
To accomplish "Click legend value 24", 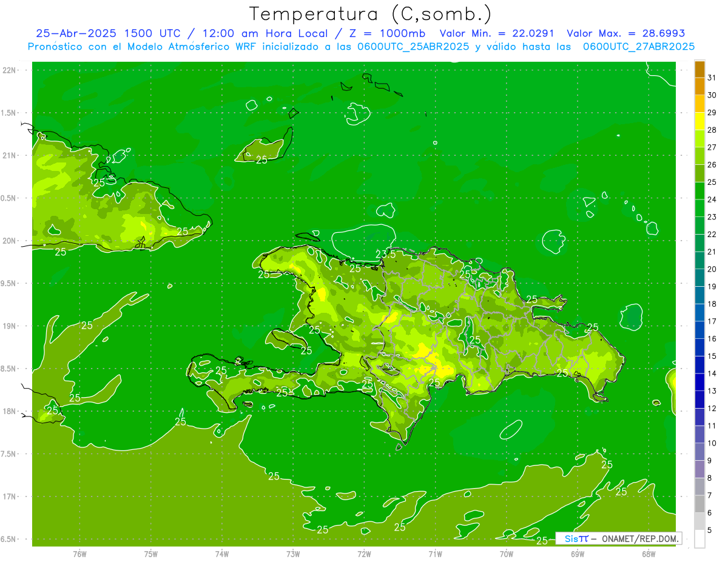I will (x=712, y=199).
